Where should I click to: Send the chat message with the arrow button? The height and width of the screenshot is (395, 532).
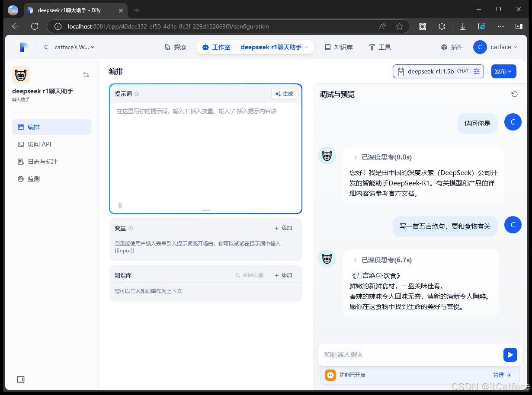(510, 355)
